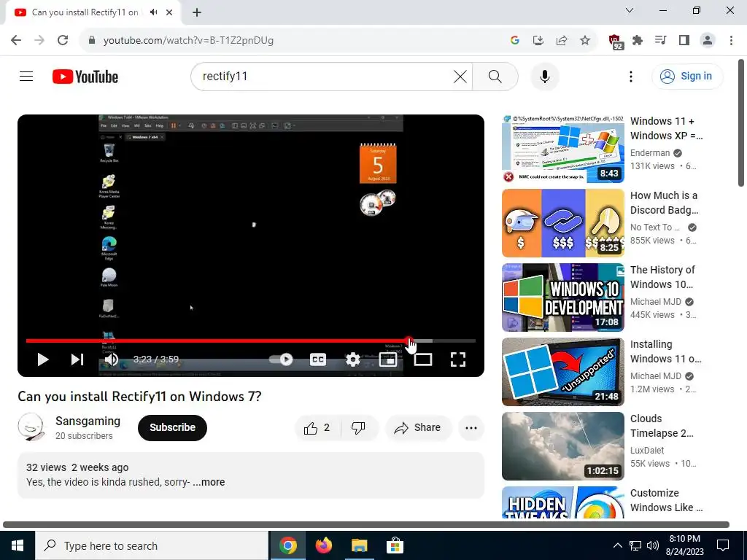Open Enderman channel name

[x=650, y=153]
